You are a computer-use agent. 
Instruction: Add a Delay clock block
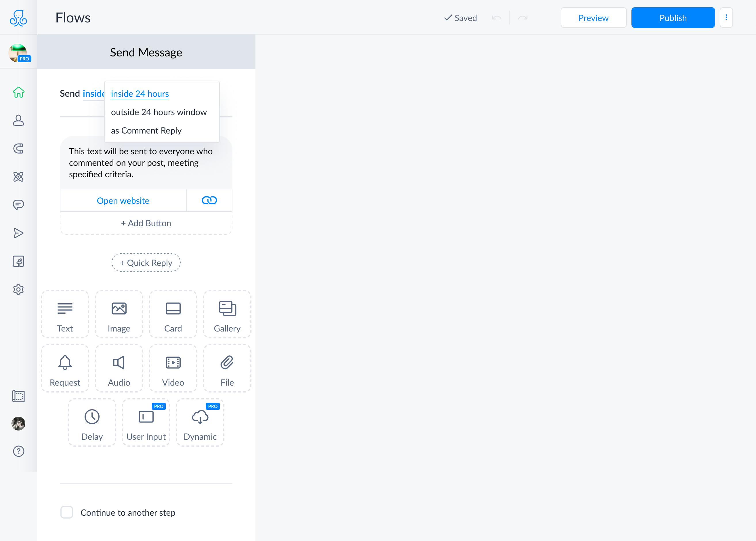[92, 423]
